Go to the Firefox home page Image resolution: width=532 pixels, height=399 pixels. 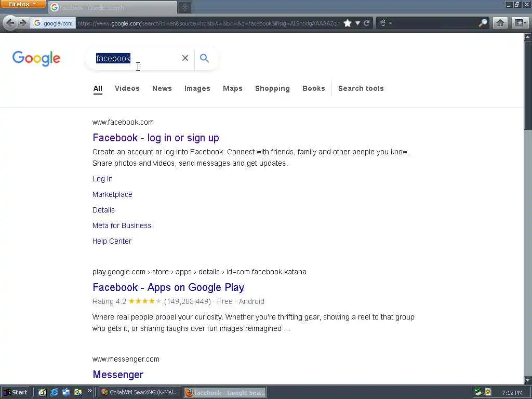click(500, 23)
